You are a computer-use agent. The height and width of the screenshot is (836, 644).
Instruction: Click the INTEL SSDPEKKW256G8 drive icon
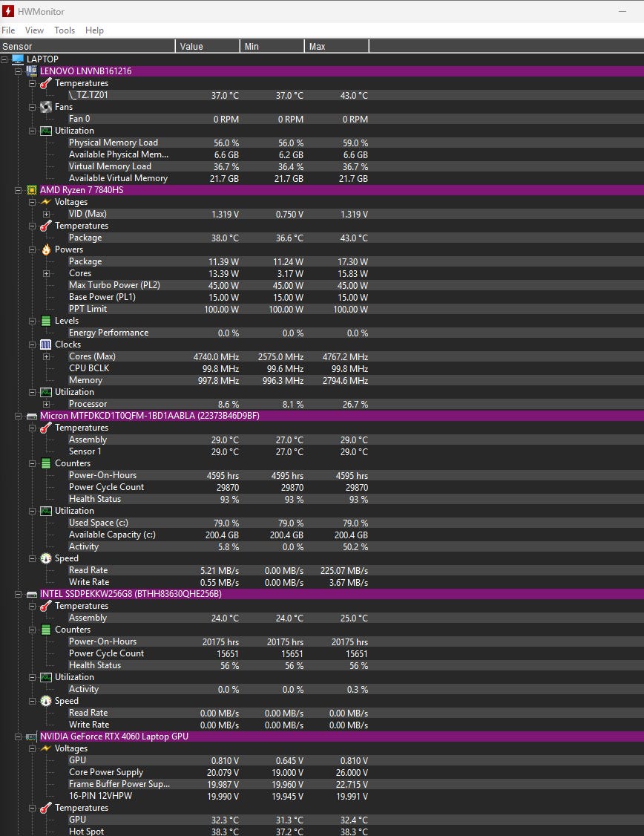click(31, 594)
